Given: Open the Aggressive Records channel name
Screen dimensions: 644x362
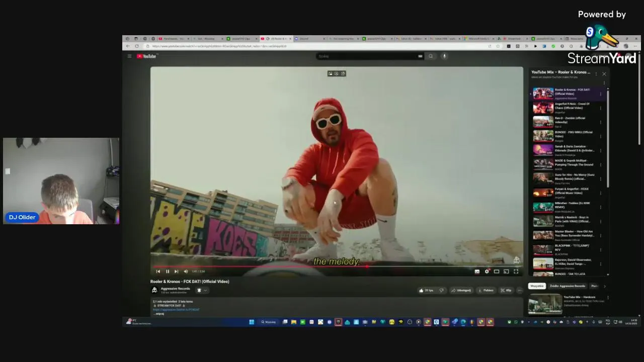Looking at the screenshot, I should tap(175, 289).
